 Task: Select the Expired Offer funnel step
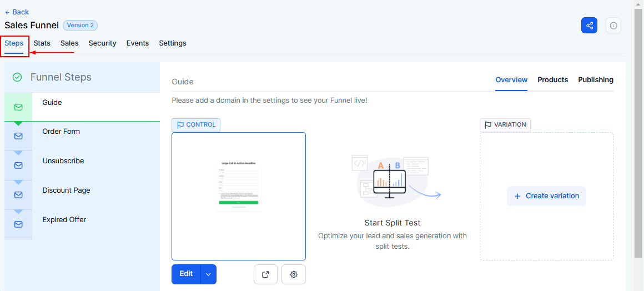pos(82,224)
